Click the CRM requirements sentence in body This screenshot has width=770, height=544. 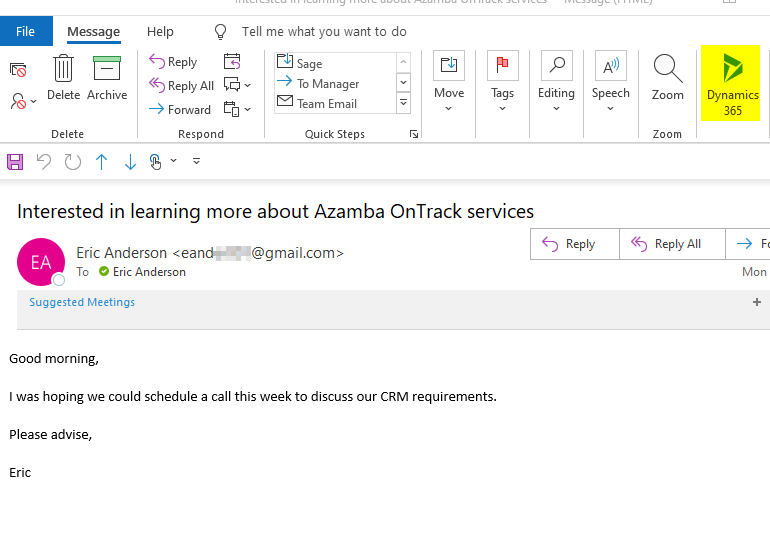click(253, 397)
